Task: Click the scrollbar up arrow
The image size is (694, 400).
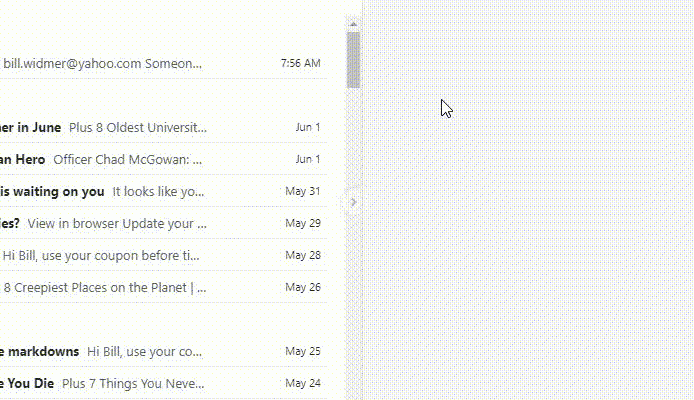Action: [353, 22]
